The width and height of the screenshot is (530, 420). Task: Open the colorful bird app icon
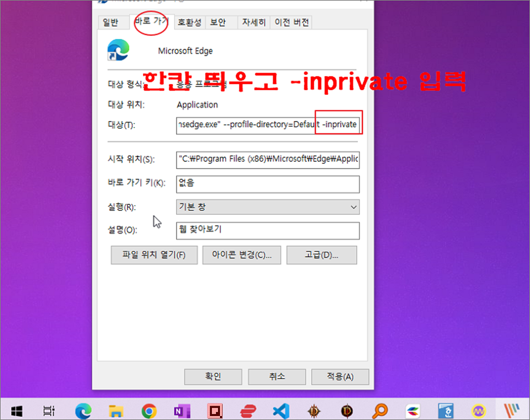413,411
